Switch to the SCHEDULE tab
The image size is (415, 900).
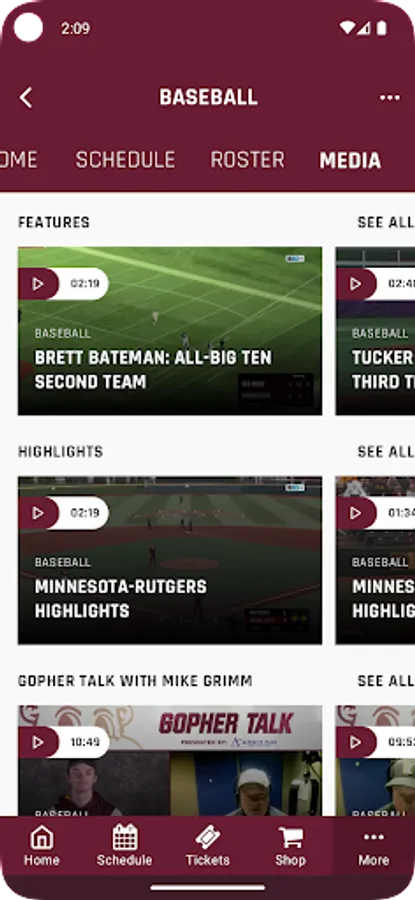125,160
